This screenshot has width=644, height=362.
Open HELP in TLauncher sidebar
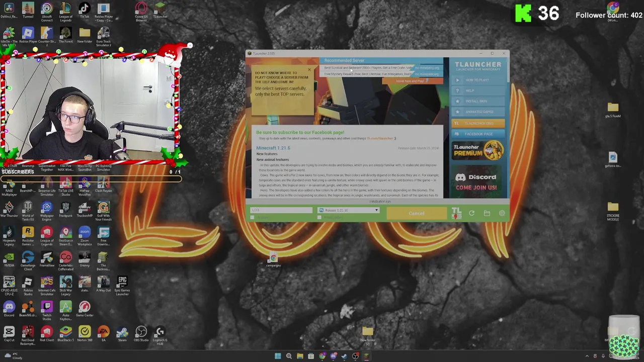pyautogui.click(x=477, y=90)
